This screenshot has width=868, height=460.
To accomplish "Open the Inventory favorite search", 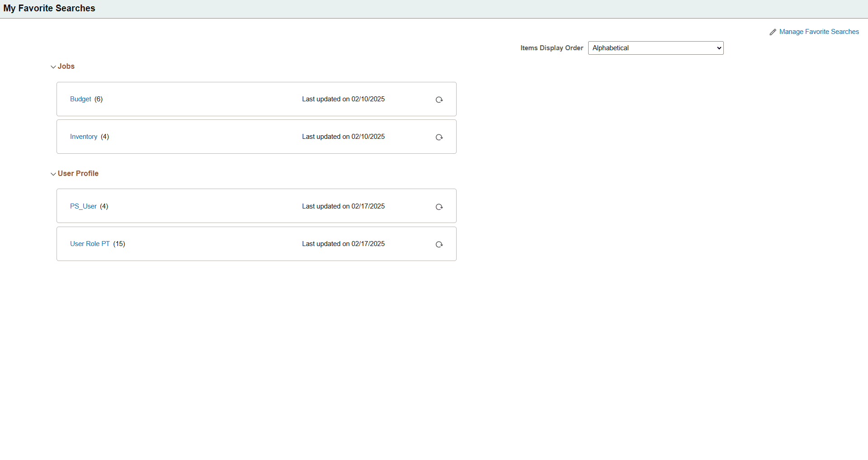I will click(x=83, y=136).
